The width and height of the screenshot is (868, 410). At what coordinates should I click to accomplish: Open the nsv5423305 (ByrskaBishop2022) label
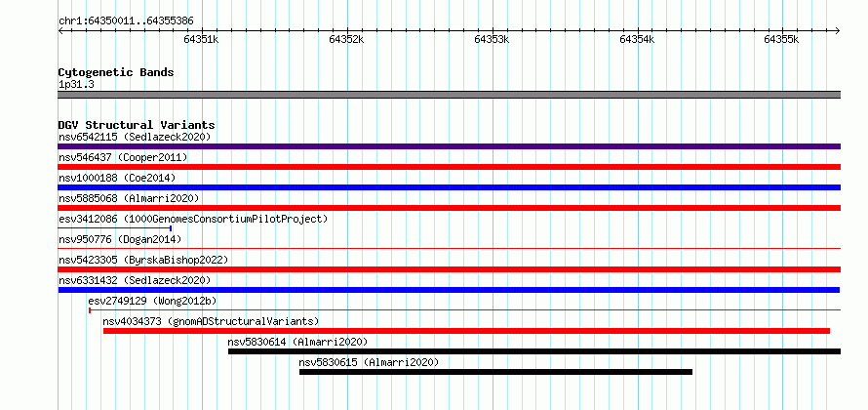(143, 260)
